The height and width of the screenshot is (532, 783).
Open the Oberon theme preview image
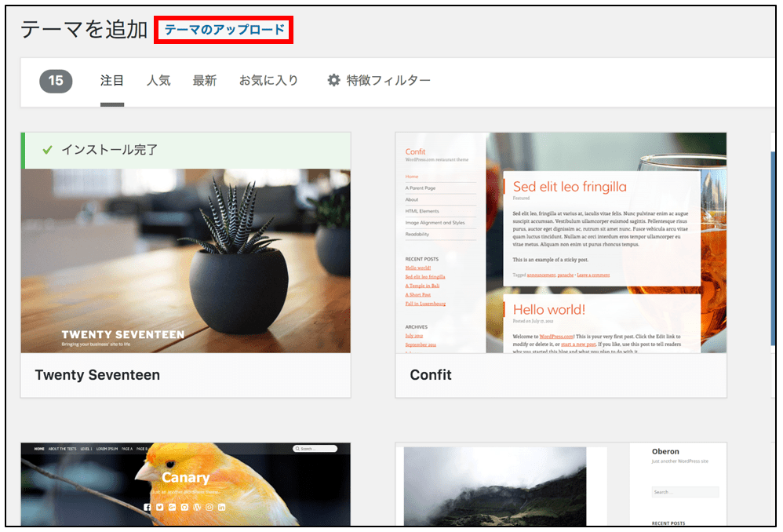(x=561, y=484)
